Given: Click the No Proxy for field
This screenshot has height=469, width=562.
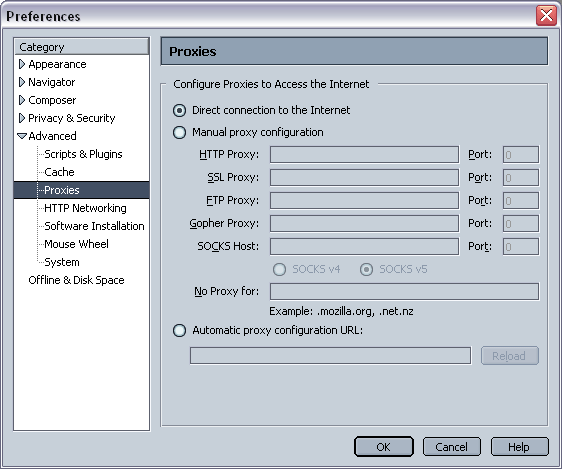Looking at the screenshot, I should pos(404,291).
